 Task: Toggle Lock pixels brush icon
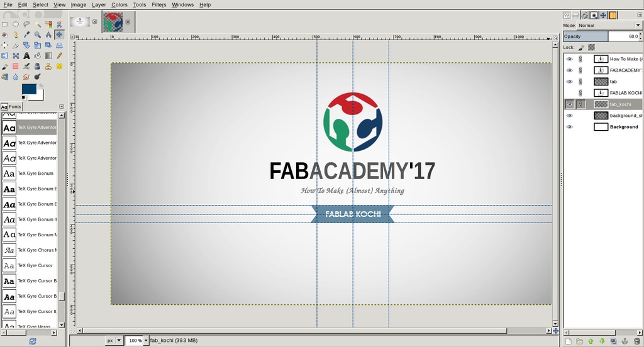tap(582, 48)
